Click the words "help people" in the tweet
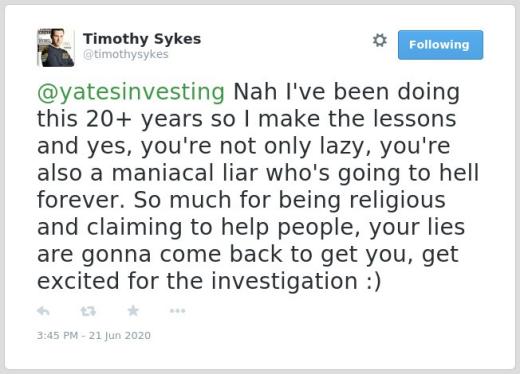The width and height of the screenshot is (520, 374). [291, 227]
